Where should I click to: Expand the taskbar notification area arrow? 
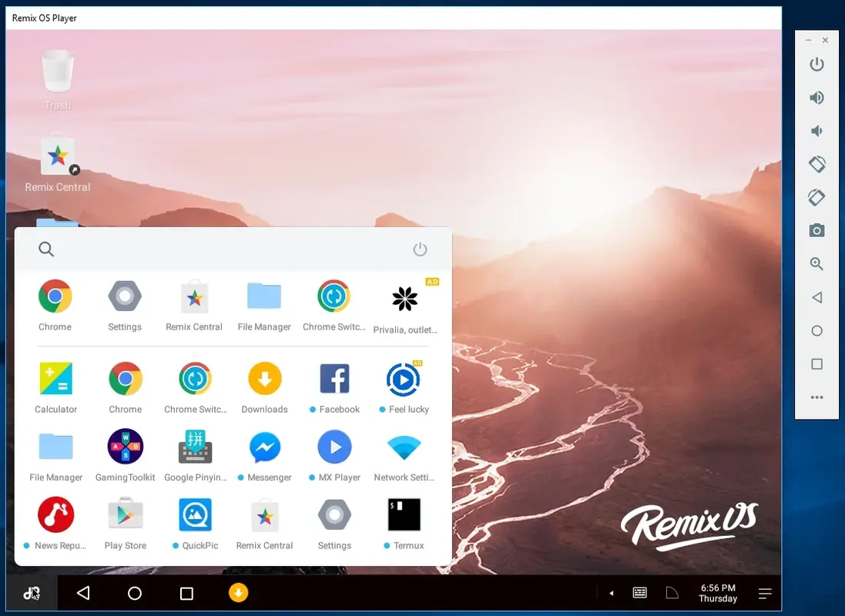click(x=611, y=593)
